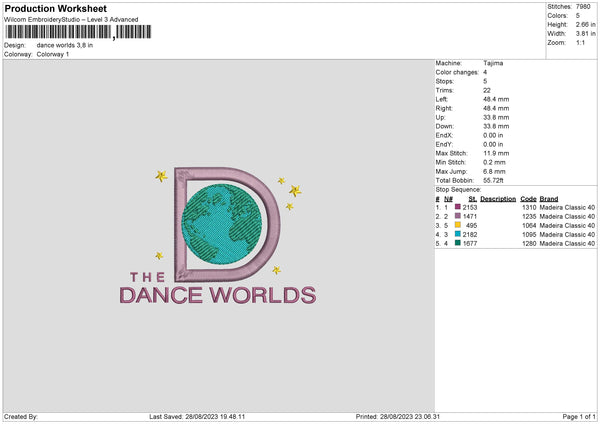Click the Brand column header
Image resolution: width=600 pixels, height=424 pixels.
551,198
